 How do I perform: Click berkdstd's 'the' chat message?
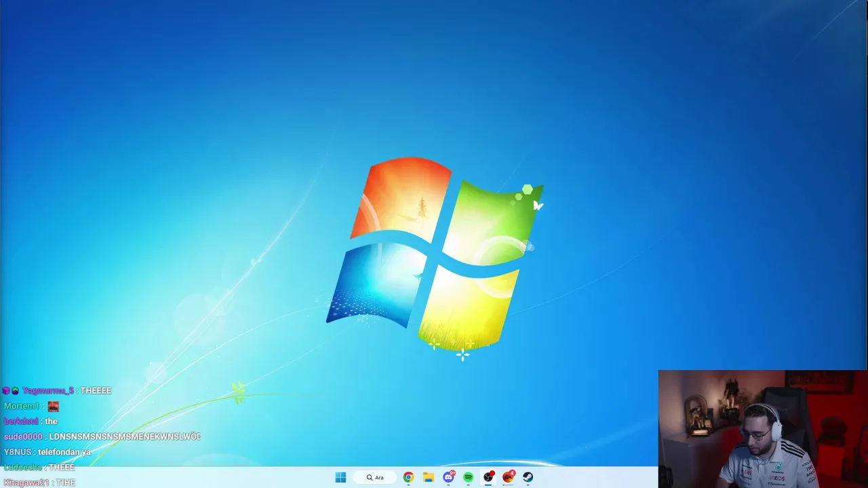(x=52, y=422)
